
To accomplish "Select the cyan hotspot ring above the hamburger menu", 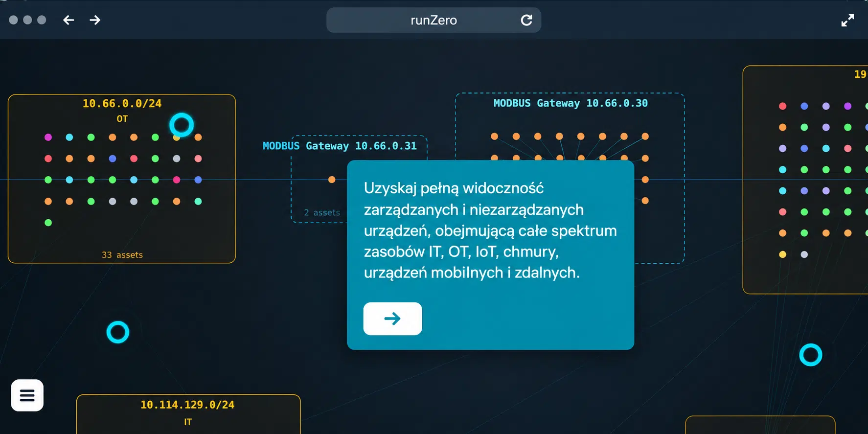I will (x=118, y=332).
